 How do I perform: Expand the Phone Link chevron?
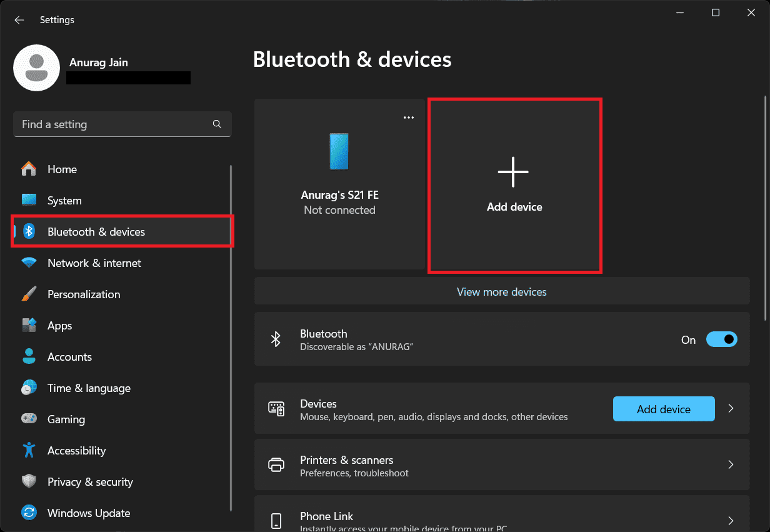click(x=731, y=521)
